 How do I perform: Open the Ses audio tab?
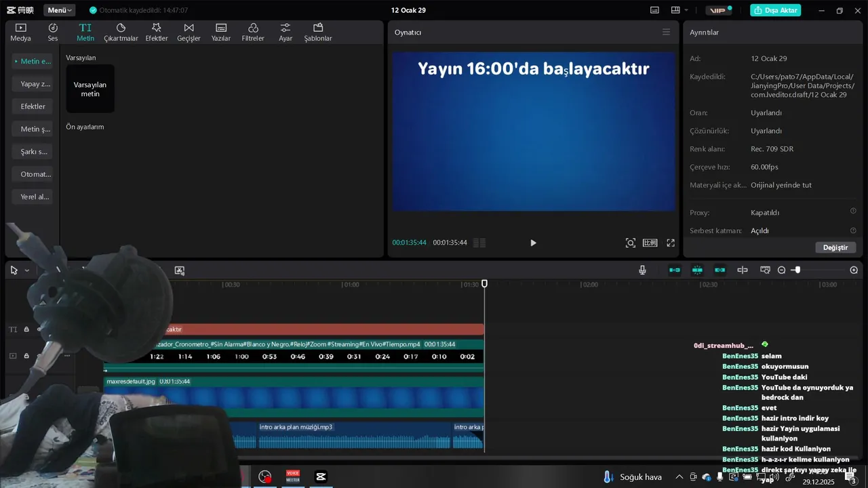coord(53,32)
